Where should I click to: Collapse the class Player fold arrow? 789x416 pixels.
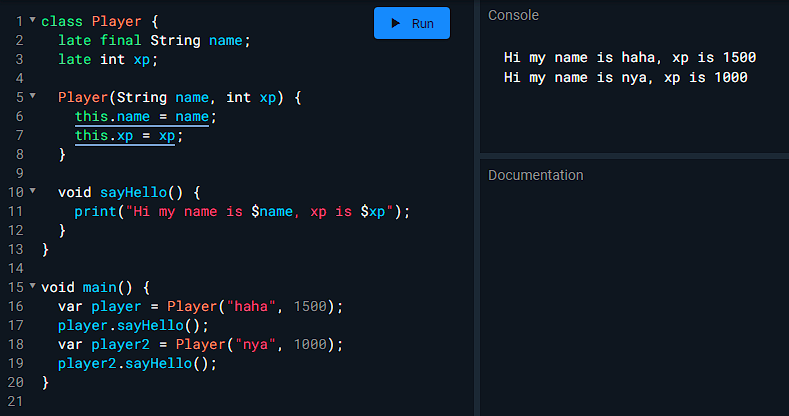point(33,20)
